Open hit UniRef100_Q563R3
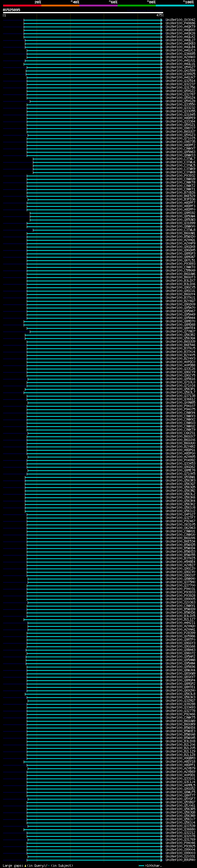Viewport: 197px width, 868px height. point(180,480)
